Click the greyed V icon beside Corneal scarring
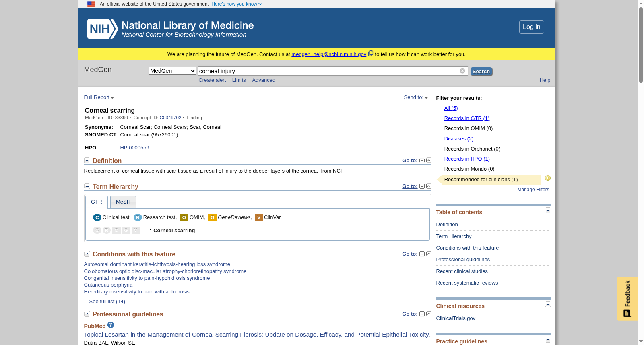 [x=136, y=230]
